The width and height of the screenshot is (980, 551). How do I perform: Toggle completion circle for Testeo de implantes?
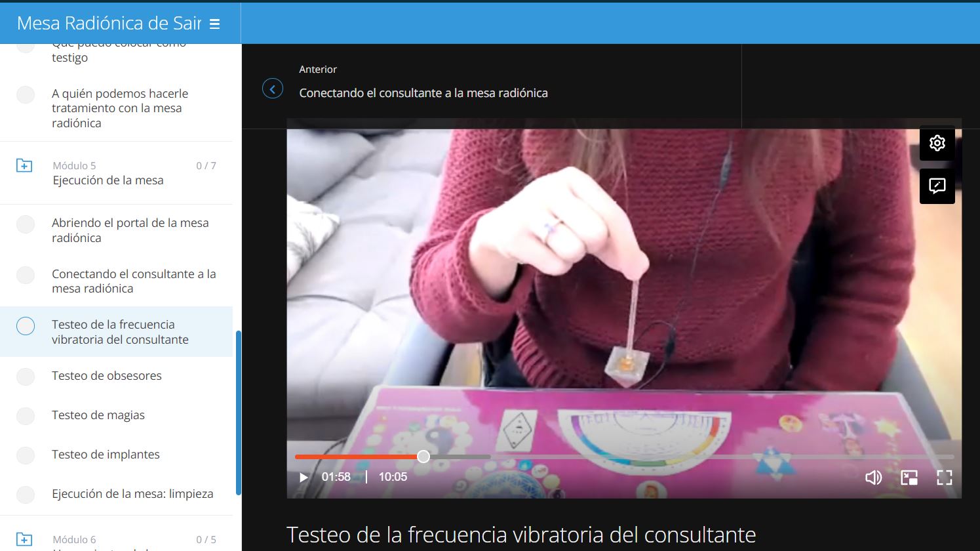(26, 455)
